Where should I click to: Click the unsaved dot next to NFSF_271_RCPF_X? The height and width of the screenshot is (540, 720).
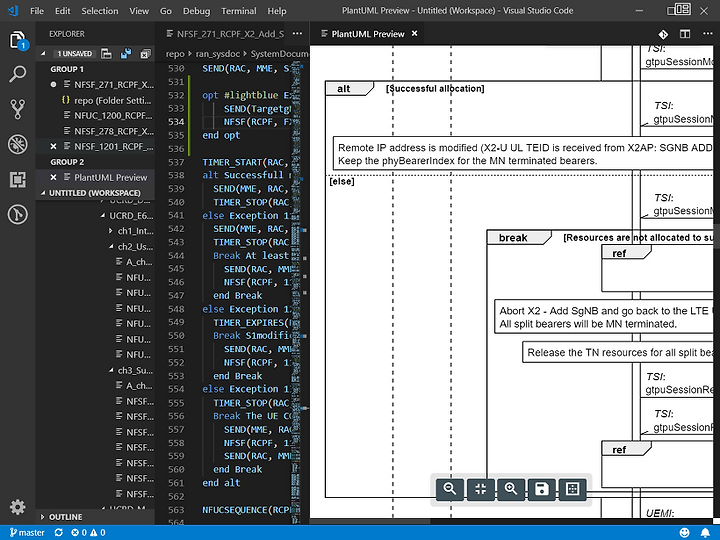[53, 84]
